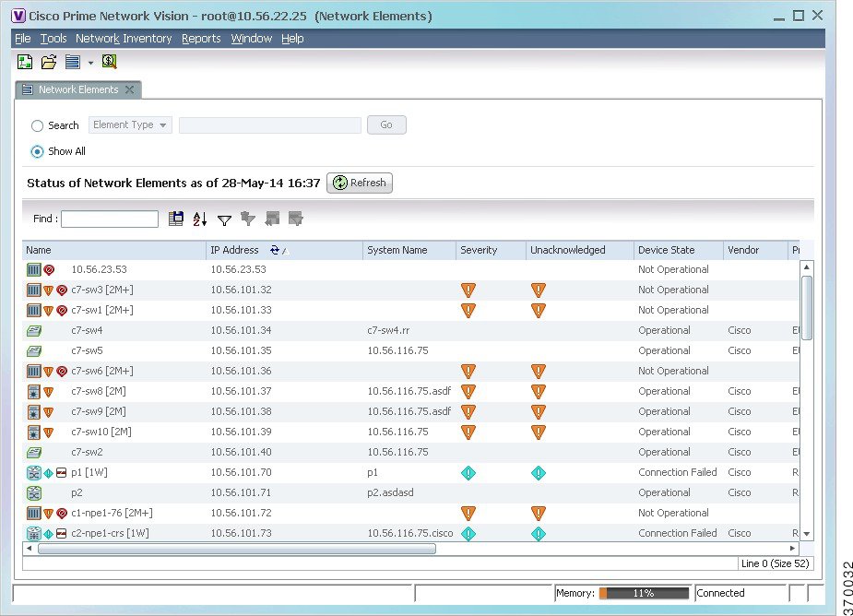Close the Network Elements tab

click(x=129, y=89)
